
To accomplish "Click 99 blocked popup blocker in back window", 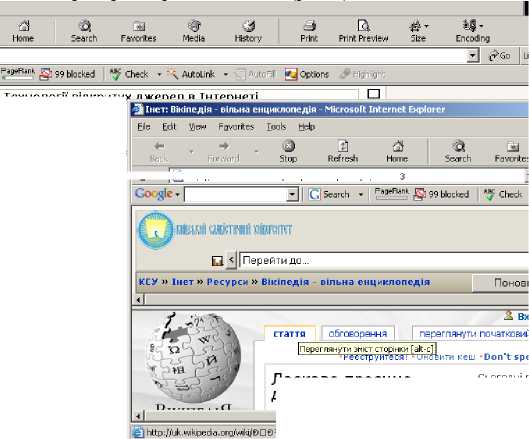I will tap(67, 74).
